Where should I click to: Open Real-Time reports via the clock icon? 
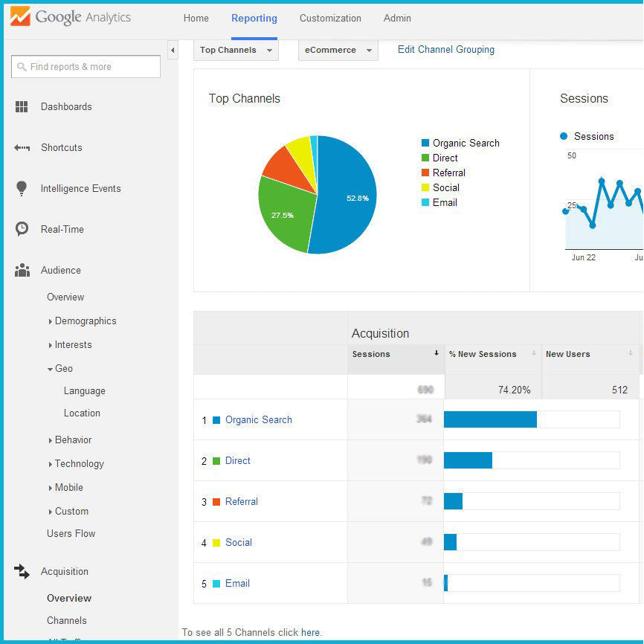tap(23, 229)
